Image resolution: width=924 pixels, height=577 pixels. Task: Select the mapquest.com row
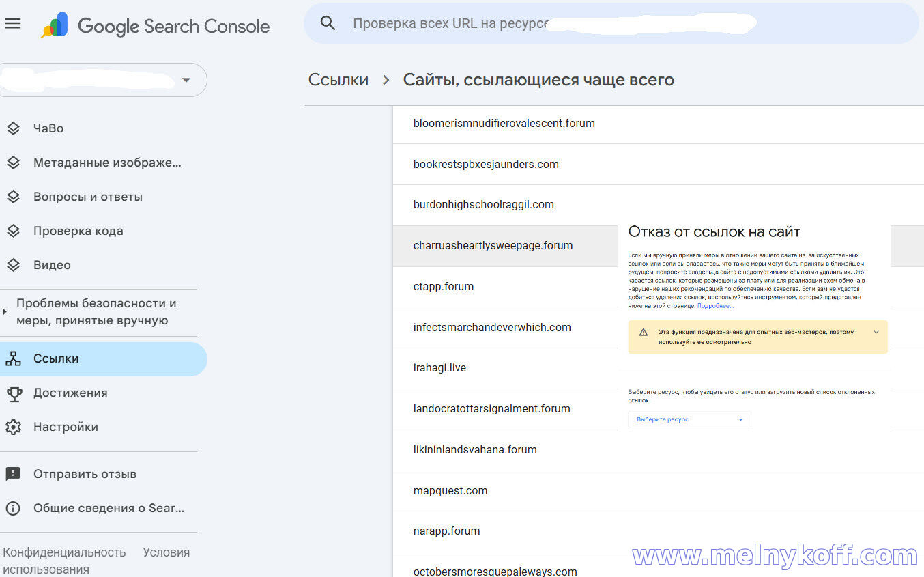coord(450,490)
